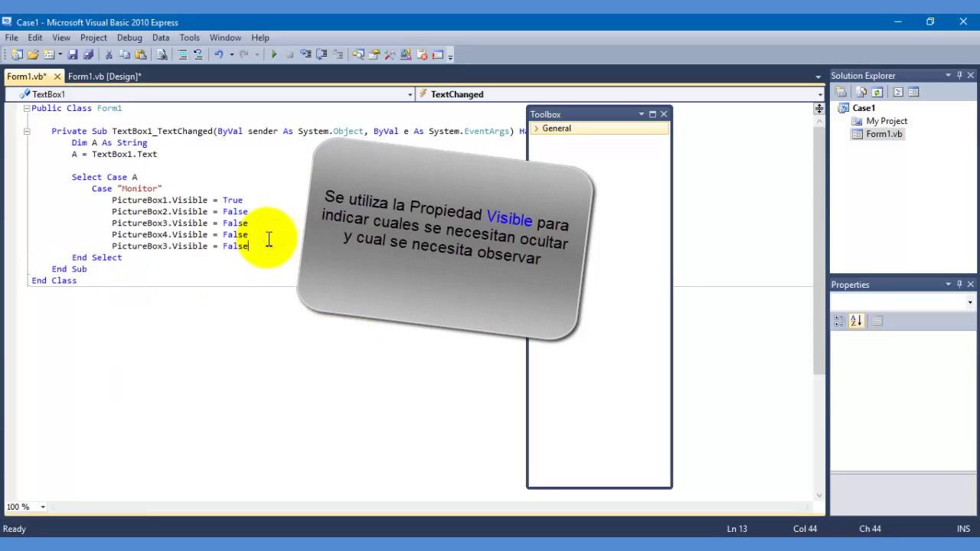The height and width of the screenshot is (551, 980).
Task: Open the Data menu
Action: point(161,37)
